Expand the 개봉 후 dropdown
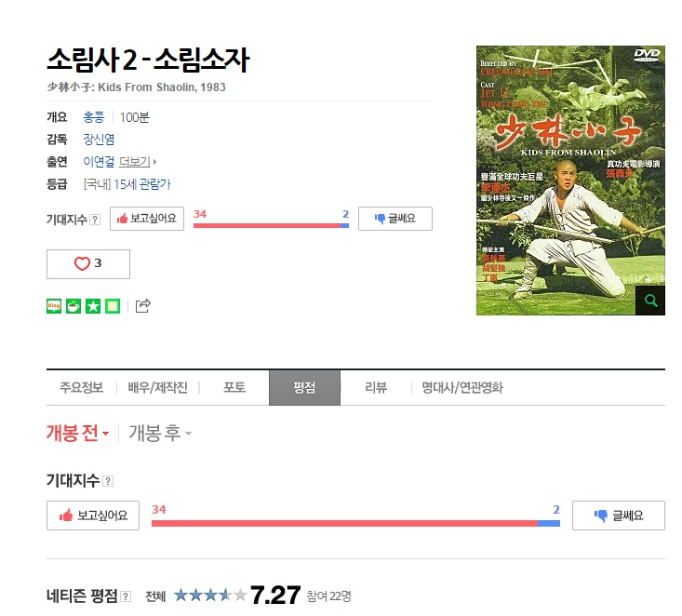This screenshot has height=616, width=682. point(160,434)
